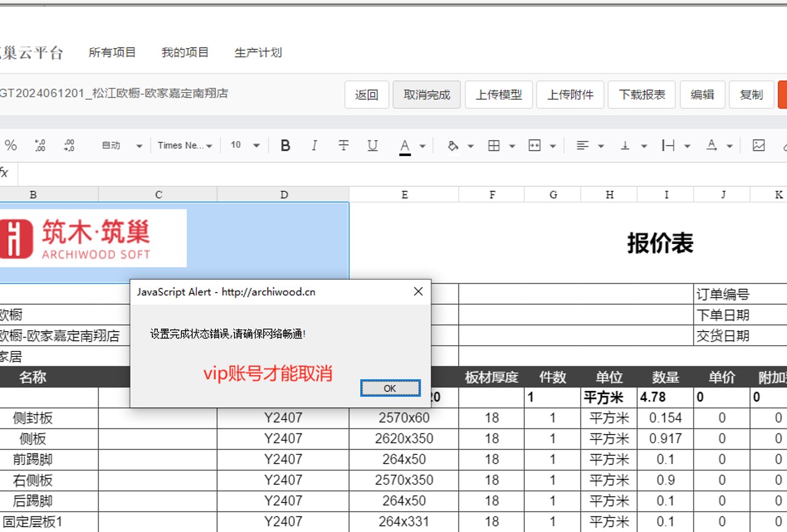
Task: Toggle bold formatting on selection
Action: 285,145
